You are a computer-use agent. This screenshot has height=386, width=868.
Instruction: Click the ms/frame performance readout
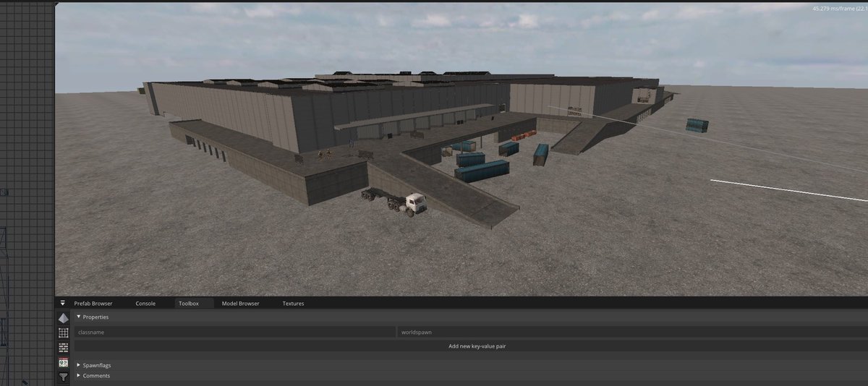click(x=839, y=9)
